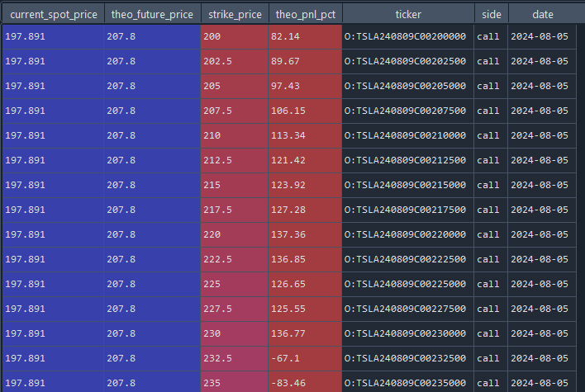Image resolution: width=585 pixels, height=392 pixels.
Task: Select ticker O:TSLA240809C00222500
Action: coord(408,259)
